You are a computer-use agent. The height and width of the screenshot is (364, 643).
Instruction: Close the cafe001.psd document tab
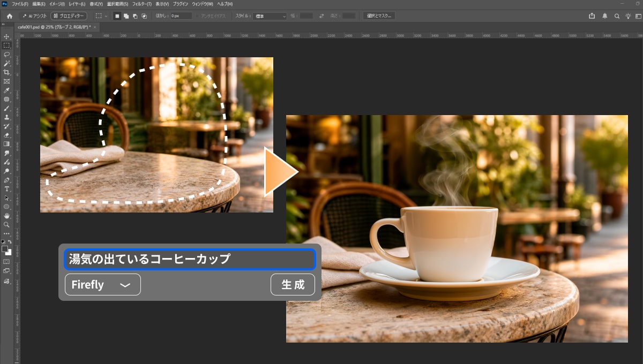(95, 26)
